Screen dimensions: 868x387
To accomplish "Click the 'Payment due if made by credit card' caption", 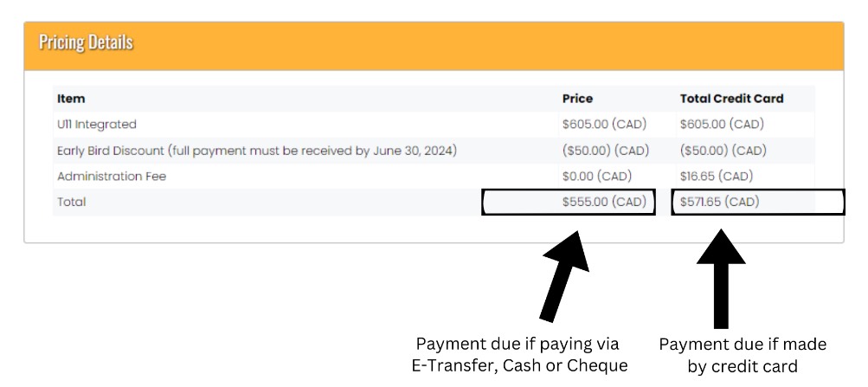I will click(743, 355).
